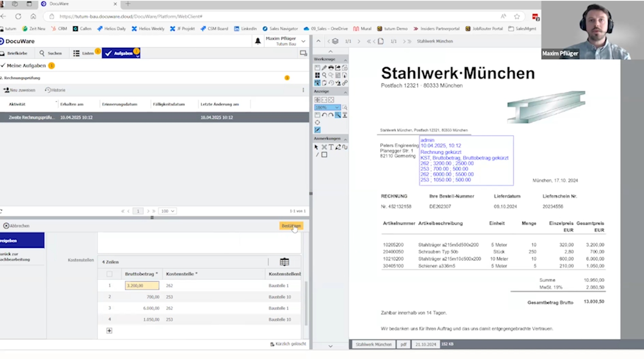The image size is (644, 359).
Task: Click the history clock icon in Werkzeuge
Action: [331, 83]
